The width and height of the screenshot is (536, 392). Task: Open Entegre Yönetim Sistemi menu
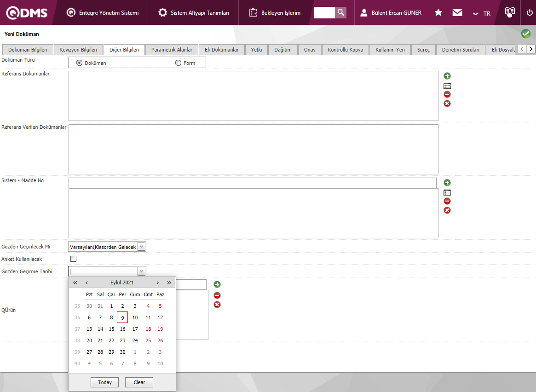[103, 12]
